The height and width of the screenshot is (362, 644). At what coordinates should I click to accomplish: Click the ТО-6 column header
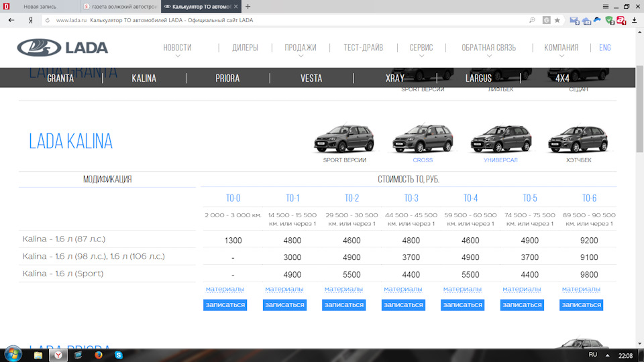pos(589,198)
